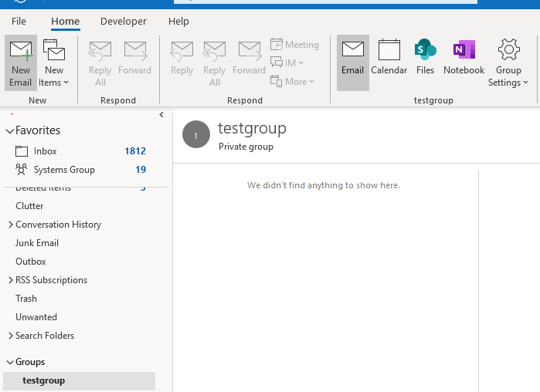Select the Email view in testgroup ribbon
The image size is (540, 392).
[352, 58]
